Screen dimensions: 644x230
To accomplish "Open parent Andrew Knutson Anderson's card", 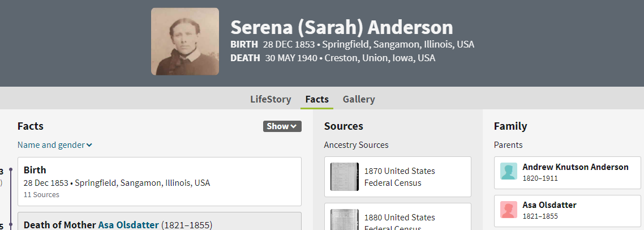I will (567, 172).
